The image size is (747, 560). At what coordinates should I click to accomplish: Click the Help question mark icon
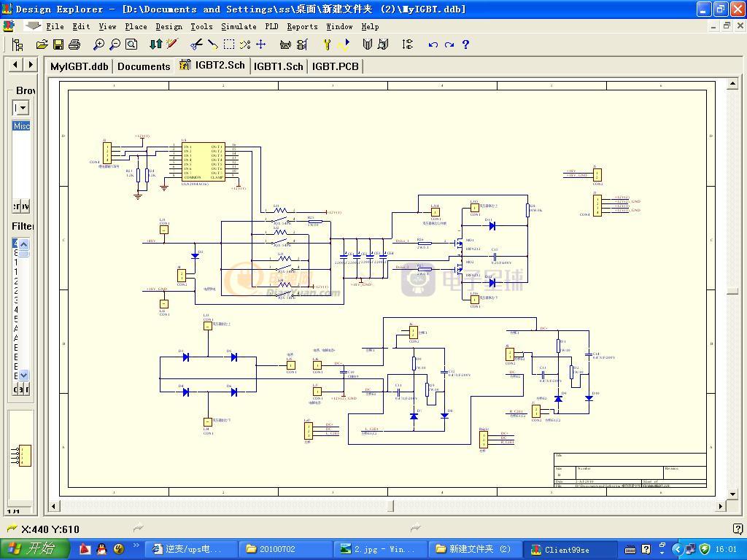pyautogui.click(x=465, y=44)
